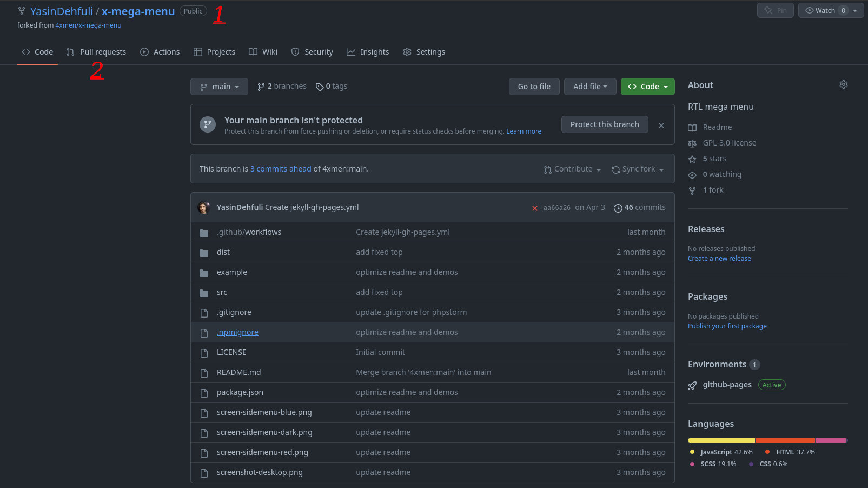Open commit hash aa66a26
868x488 pixels.
coord(556,208)
